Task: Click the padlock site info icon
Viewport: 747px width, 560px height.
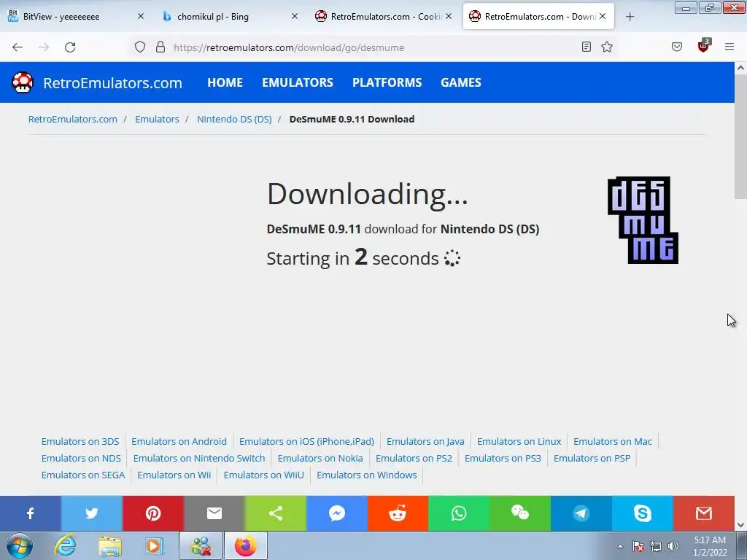Action: 160,47
